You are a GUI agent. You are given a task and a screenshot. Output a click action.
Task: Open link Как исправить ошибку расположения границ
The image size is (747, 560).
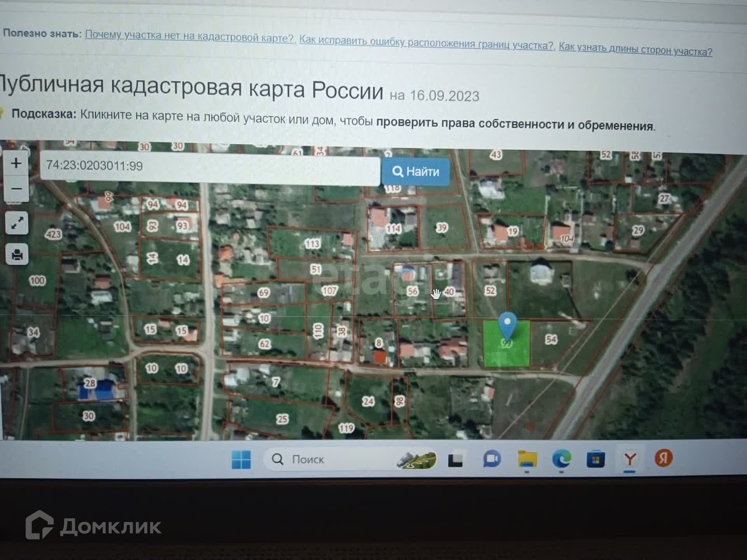pos(426,42)
